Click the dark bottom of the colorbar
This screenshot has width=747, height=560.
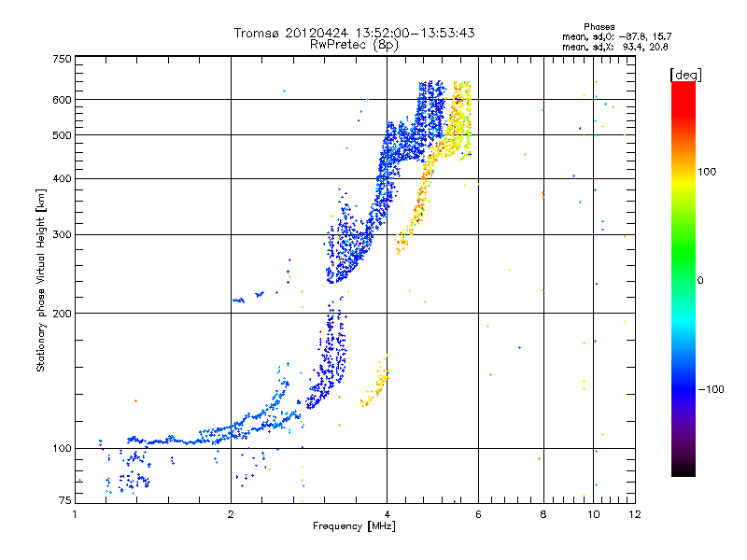click(684, 467)
